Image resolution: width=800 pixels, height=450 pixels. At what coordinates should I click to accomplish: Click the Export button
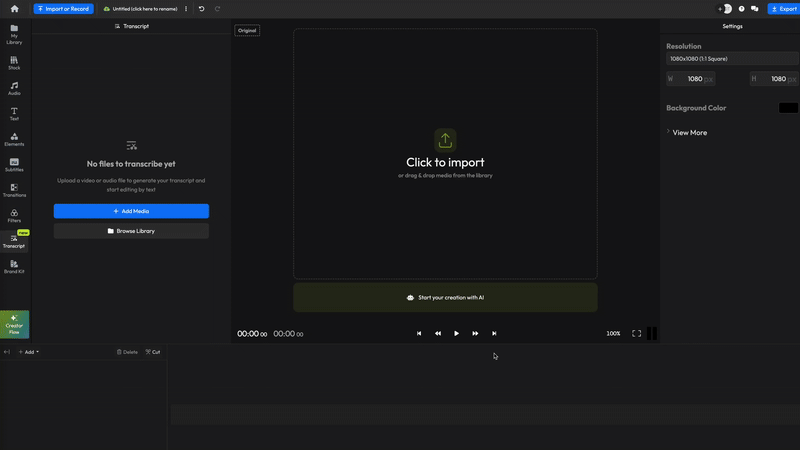[x=783, y=9]
